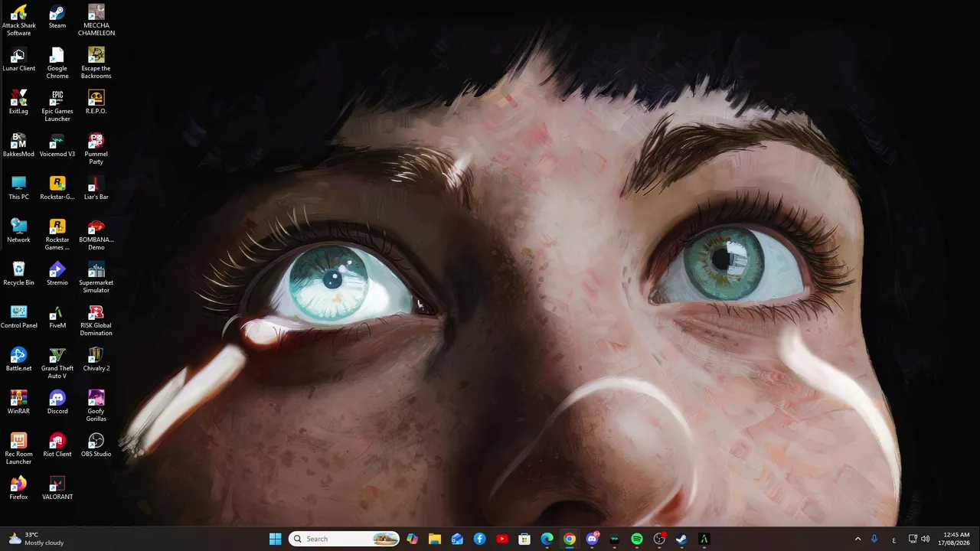Open the volume control in the tray
Image resolution: width=980 pixels, height=551 pixels.
[926, 539]
